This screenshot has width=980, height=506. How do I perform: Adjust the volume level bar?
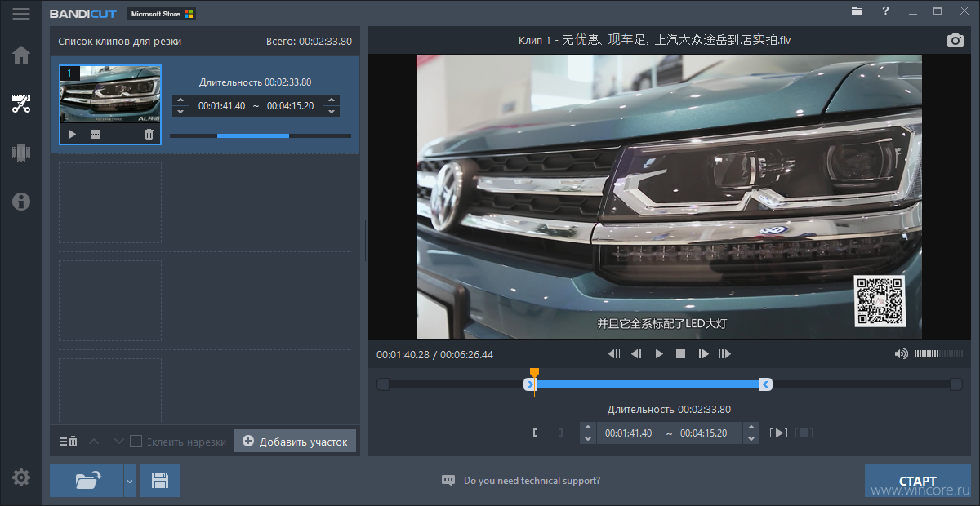pos(938,354)
